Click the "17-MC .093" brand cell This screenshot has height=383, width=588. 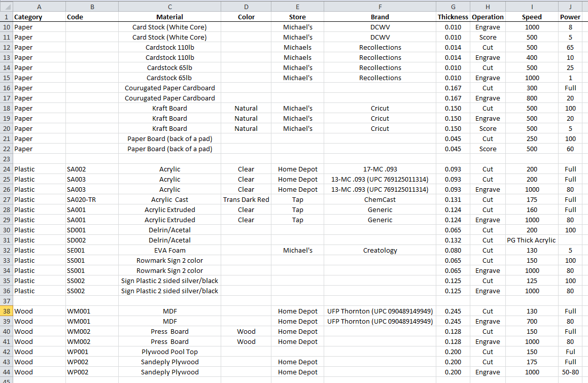point(380,169)
